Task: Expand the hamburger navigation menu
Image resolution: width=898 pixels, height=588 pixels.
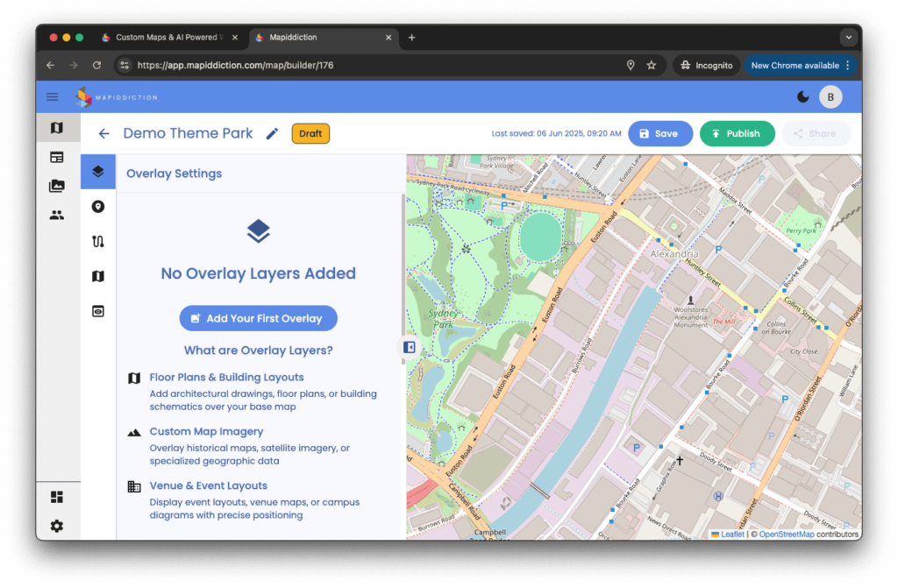Action: pyautogui.click(x=53, y=97)
